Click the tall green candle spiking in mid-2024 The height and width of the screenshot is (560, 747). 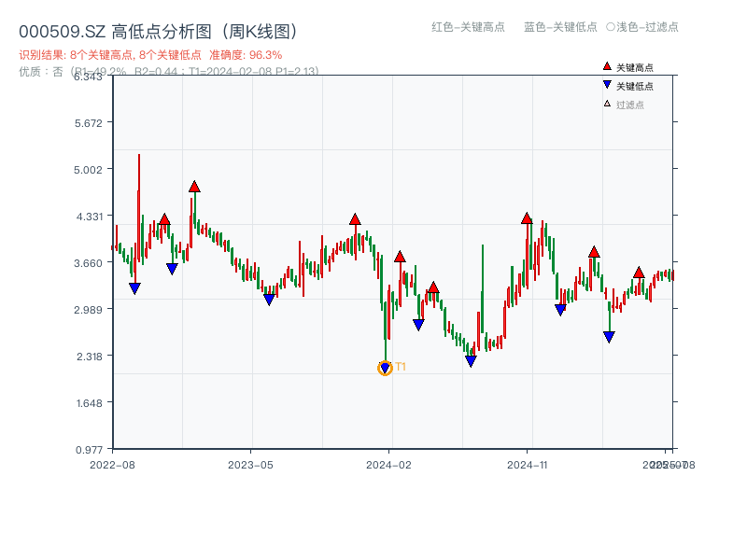click(x=482, y=289)
